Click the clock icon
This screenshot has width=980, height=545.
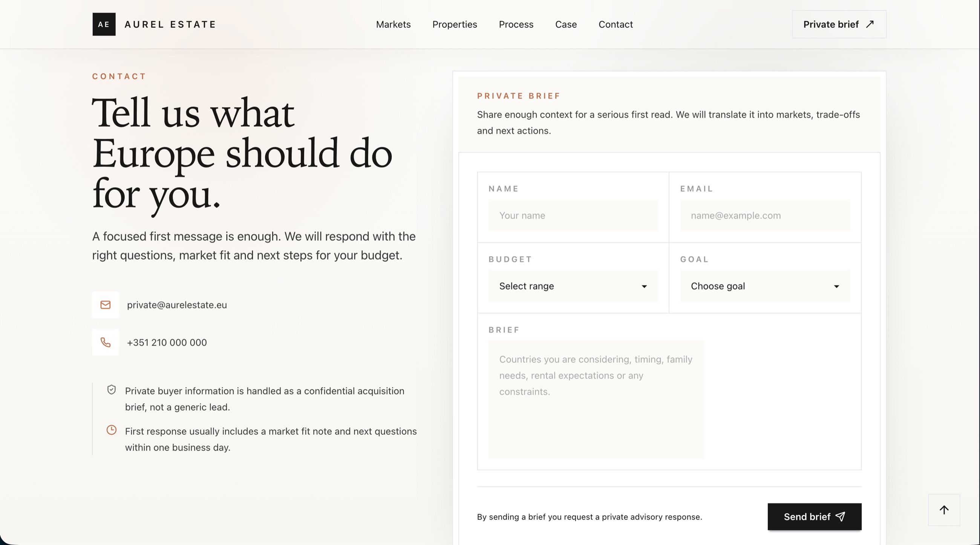tap(112, 430)
